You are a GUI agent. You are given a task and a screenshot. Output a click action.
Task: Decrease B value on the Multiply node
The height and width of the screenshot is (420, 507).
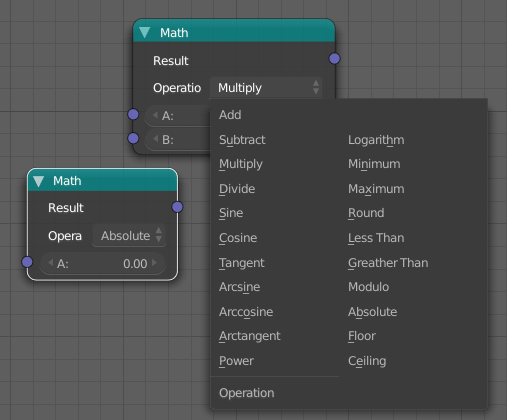coord(155,138)
